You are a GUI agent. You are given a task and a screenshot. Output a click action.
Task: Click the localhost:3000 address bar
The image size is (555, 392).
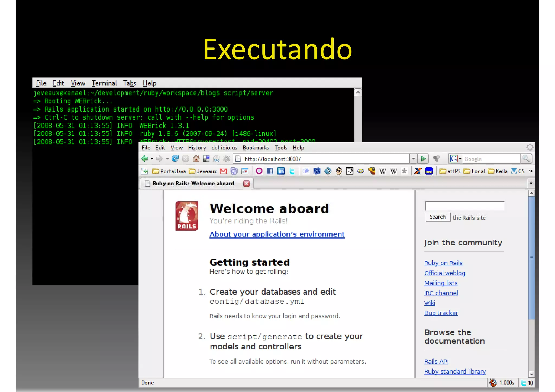(321, 159)
